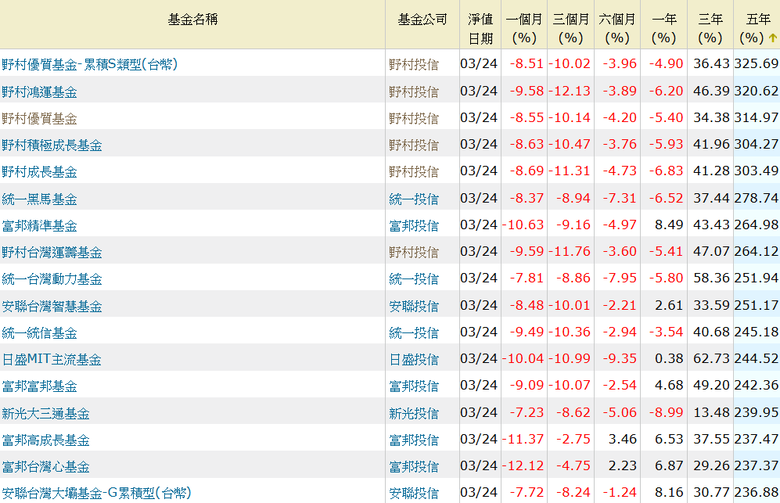Click 安聯投信 in 安聯台灣智慧基金 row
780x503 pixels.
[x=413, y=306]
